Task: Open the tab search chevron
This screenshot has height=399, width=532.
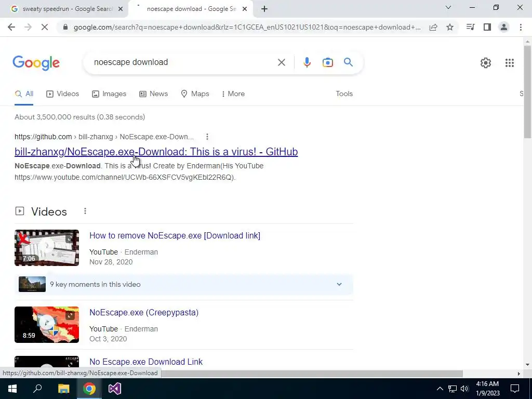Action: coord(448,7)
